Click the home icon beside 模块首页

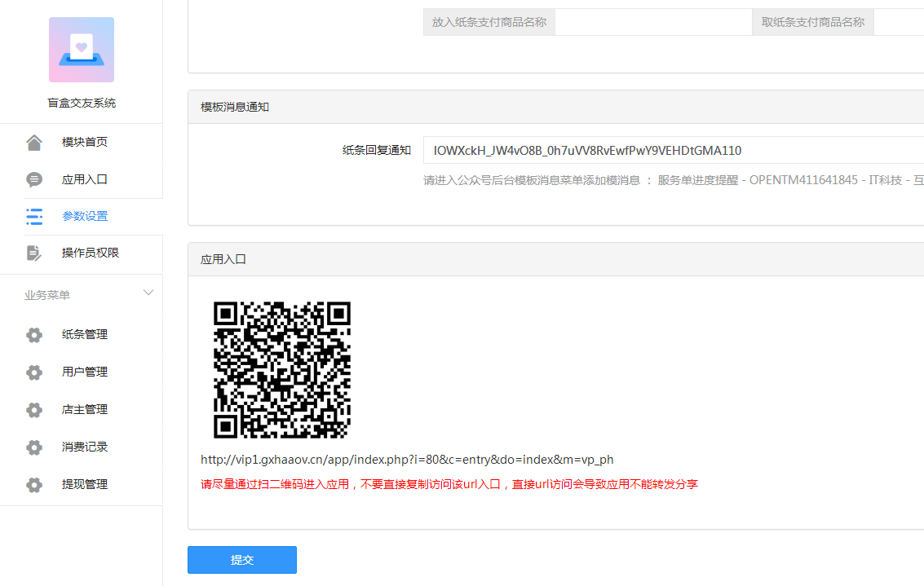pyautogui.click(x=34, y=143)
